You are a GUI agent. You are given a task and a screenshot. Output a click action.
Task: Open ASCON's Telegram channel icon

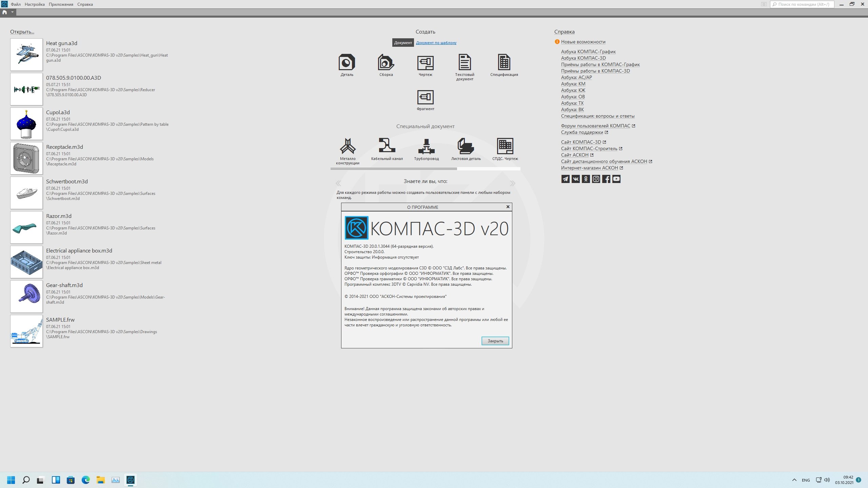(565, 179)
